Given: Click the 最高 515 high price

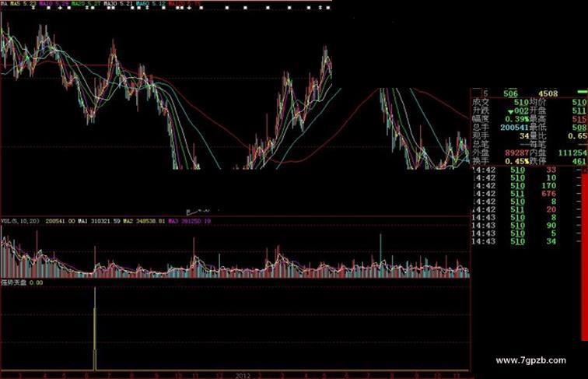Looking at the screenshot, I should 579,119.
